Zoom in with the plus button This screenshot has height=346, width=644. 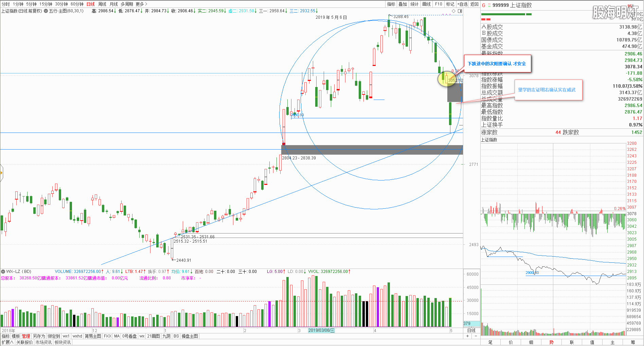(x=467, y=336)
